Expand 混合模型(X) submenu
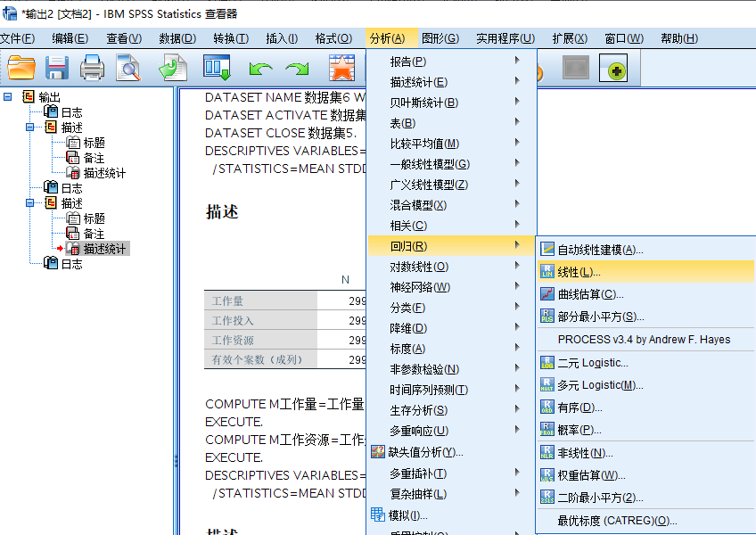756x535 pixels. (x=452, y=205)
